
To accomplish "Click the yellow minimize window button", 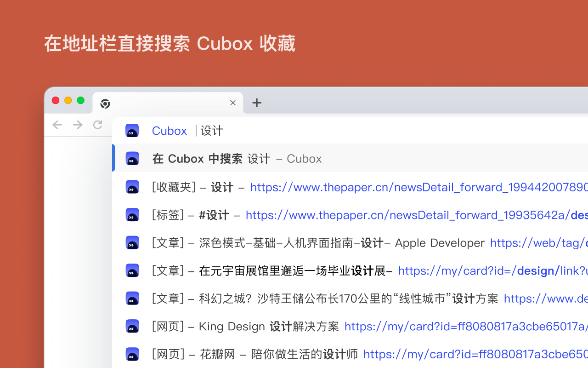I will click(68, 100).
